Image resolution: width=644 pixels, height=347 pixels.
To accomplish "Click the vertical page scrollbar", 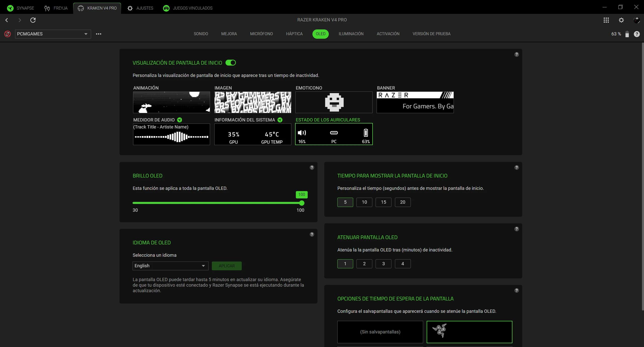I will click(642, 176).
